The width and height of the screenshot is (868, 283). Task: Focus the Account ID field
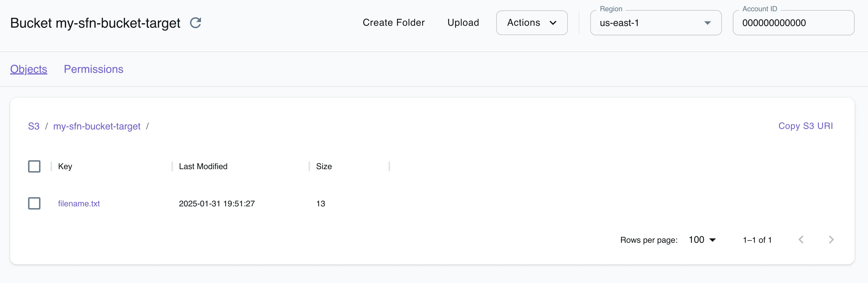(x=793, y=23)
